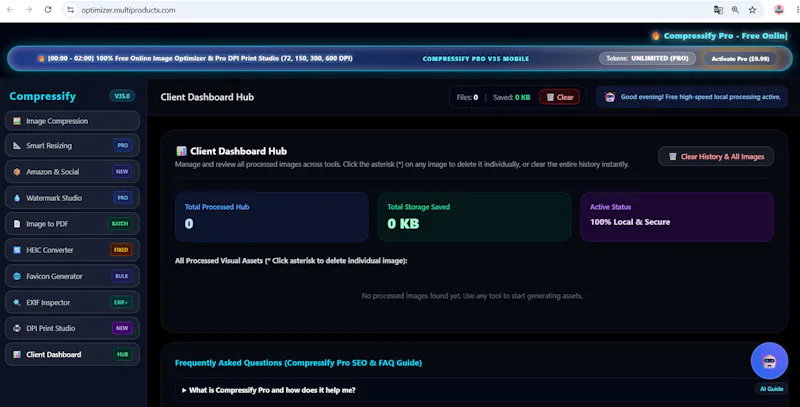The height and width of the screenshot is (407, 800).
Task: Click the browser forward arrow
Action: point(29,10)
